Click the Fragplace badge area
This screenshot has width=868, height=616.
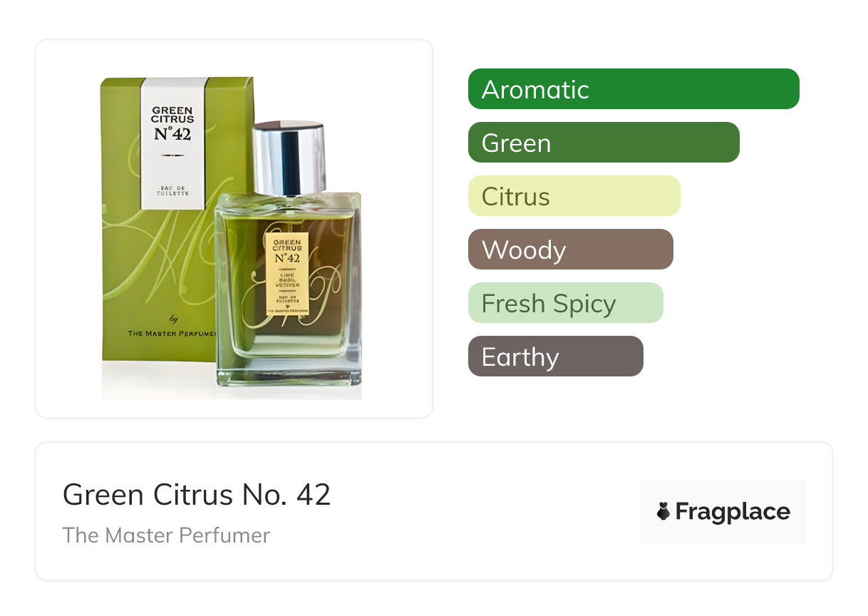723,511
